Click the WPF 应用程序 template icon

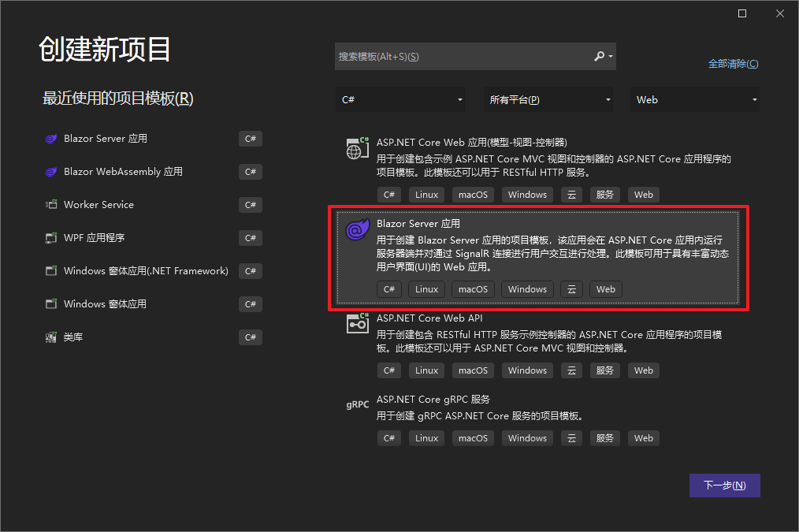pos(51,238)
